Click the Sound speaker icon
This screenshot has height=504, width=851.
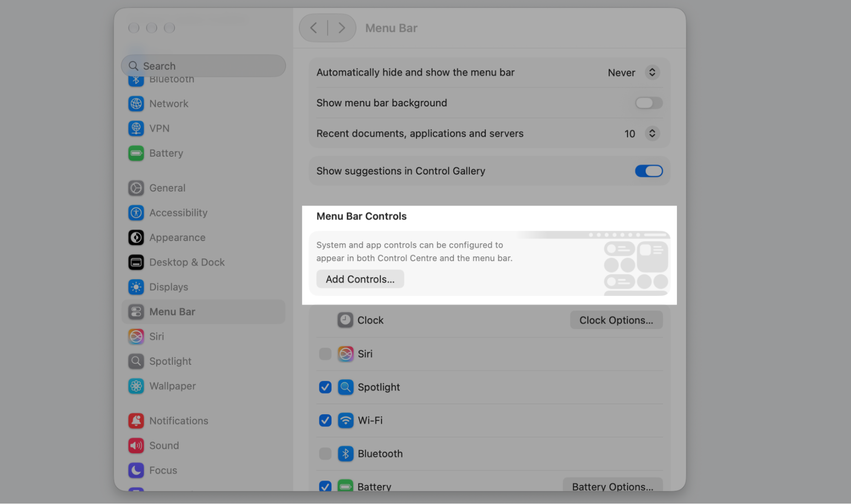coord(136,445)
